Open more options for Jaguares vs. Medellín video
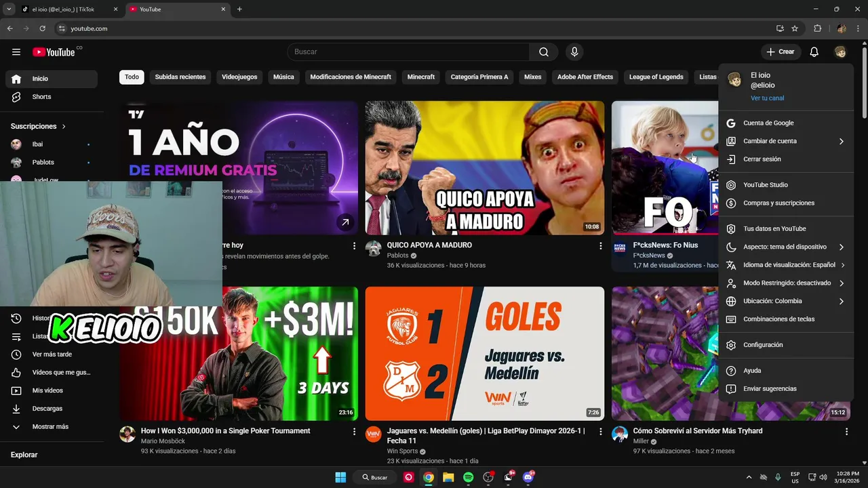 click(x=600, y=431)
